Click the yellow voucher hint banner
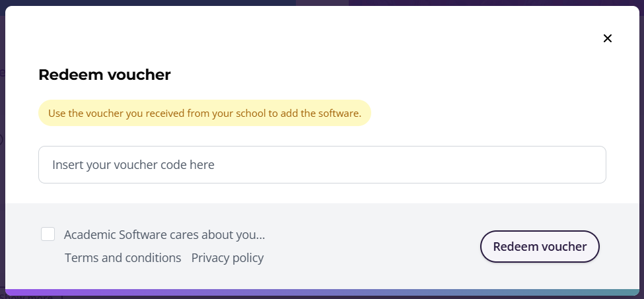Viewport: 644px width, 299px height. [x=205, y=113]
